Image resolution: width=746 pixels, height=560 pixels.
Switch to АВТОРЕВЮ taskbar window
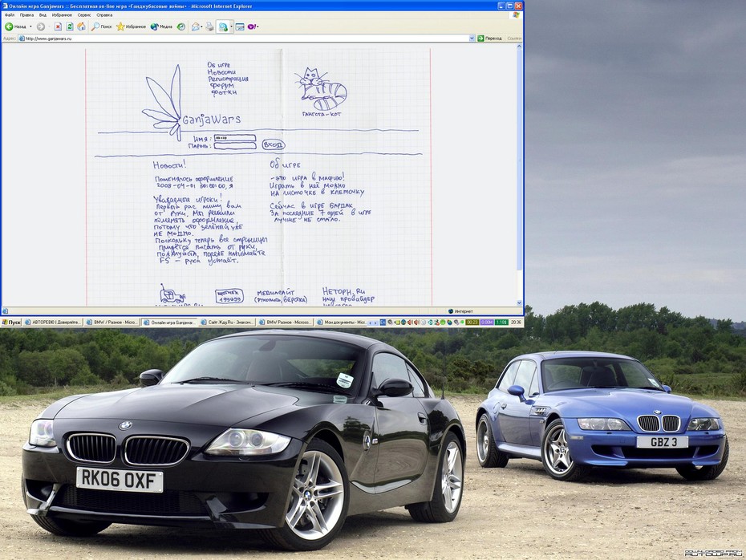(x=53, y=322)
